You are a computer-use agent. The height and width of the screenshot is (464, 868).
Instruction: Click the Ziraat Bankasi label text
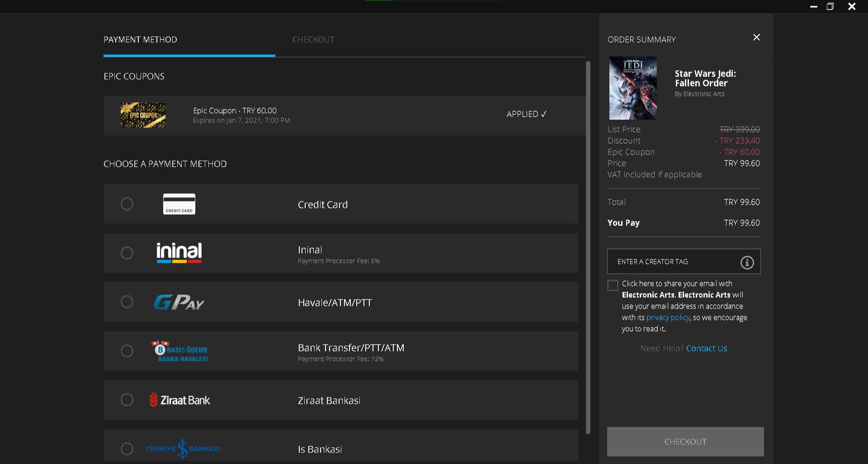click(x=329, y=401)
